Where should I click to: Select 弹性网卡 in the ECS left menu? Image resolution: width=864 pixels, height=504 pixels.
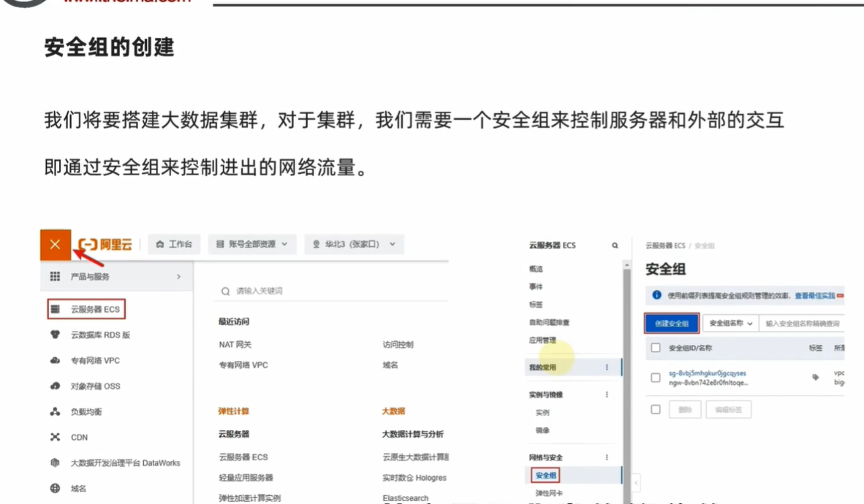tap(549, 493)
